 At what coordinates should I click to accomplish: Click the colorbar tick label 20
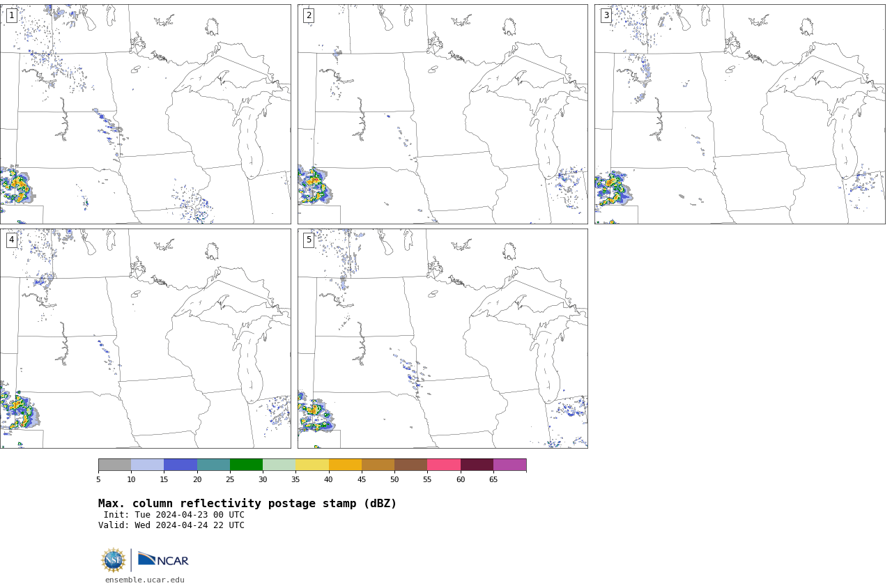tap(197, 479)
